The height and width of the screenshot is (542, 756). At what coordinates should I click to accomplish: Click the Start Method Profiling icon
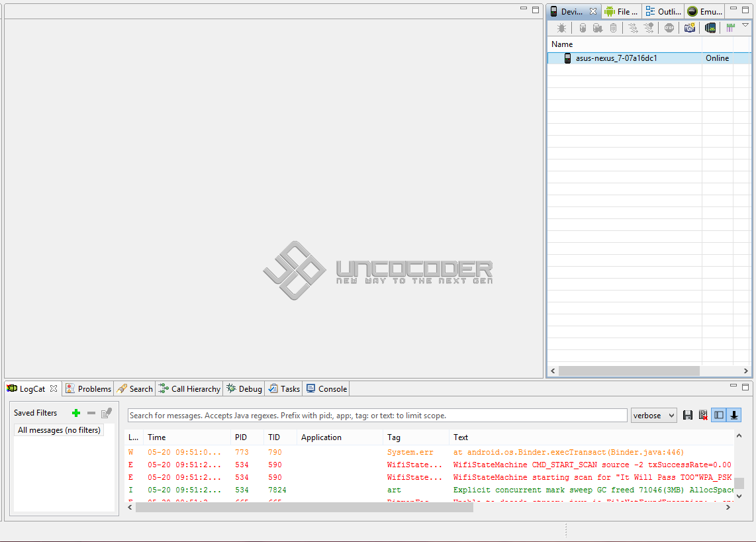pos(649,28)
